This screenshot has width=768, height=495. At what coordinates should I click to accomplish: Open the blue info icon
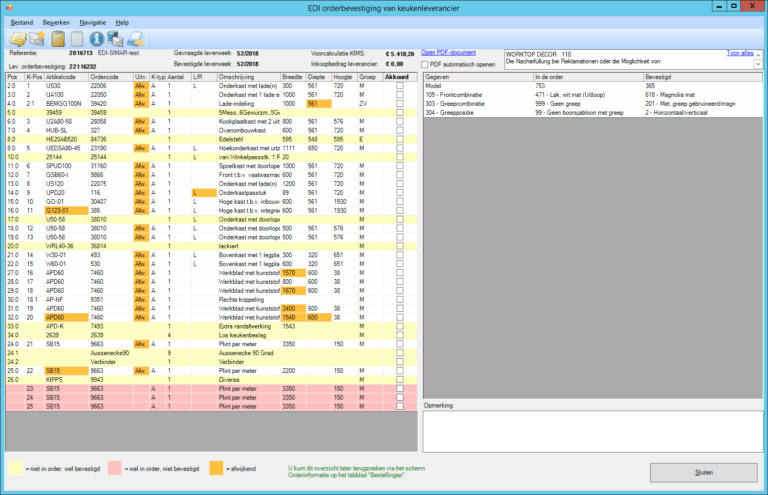coord(98,38)
